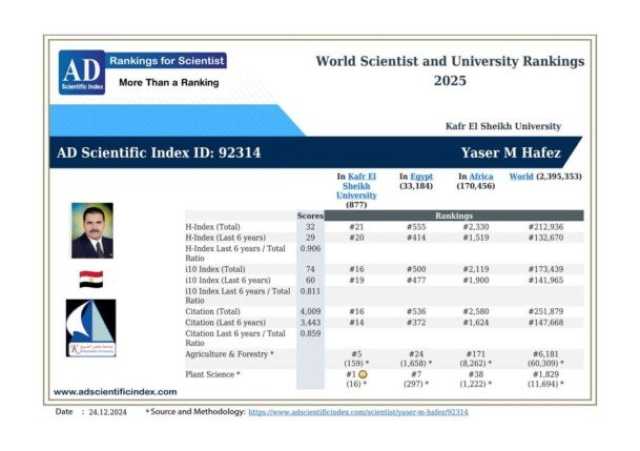
Task: Click the '#132,670' world rank cell
Action: coord(546,238)
